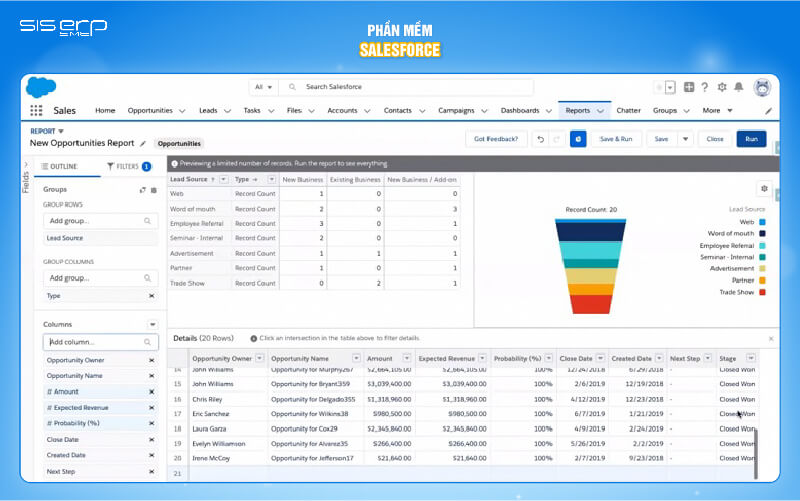Open the chart settings gear icon
Viewport: 800px width, 501px height.
764,188
